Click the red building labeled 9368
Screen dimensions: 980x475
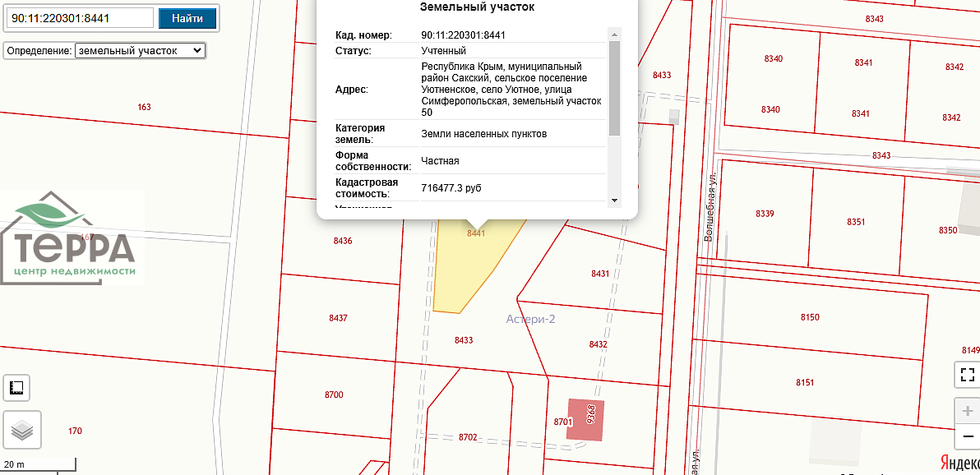(x=585, y=420)
